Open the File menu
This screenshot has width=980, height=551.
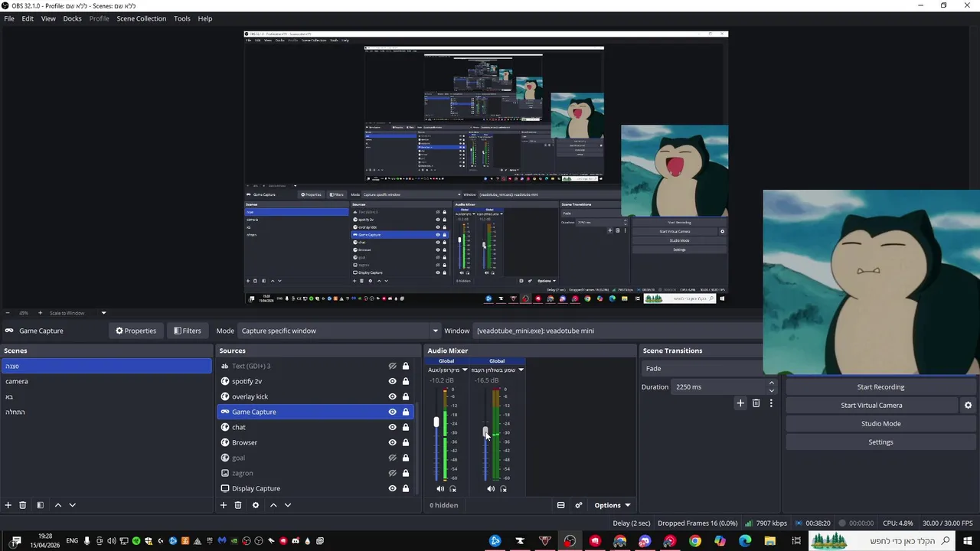pyautogui.click(x=9, y=18)
